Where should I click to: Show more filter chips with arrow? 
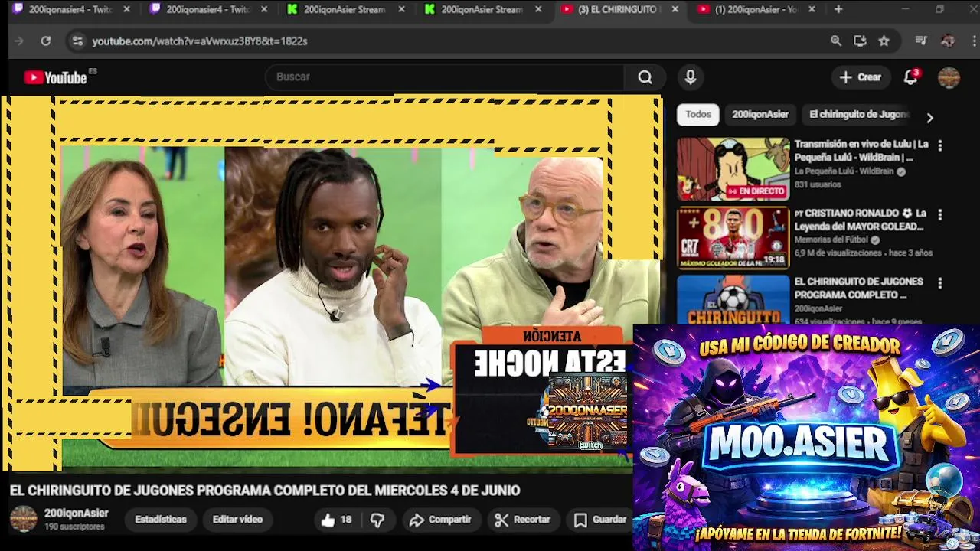coord(929,118)
